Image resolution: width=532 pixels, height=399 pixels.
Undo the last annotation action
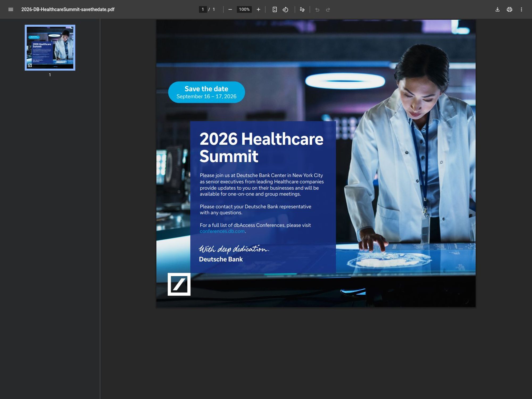[317, 10]
